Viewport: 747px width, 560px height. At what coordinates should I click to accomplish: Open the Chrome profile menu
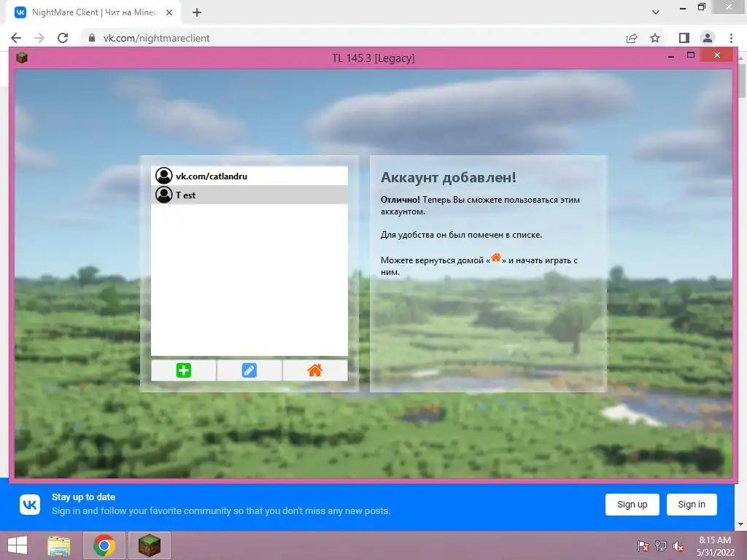tap(708, 38)
